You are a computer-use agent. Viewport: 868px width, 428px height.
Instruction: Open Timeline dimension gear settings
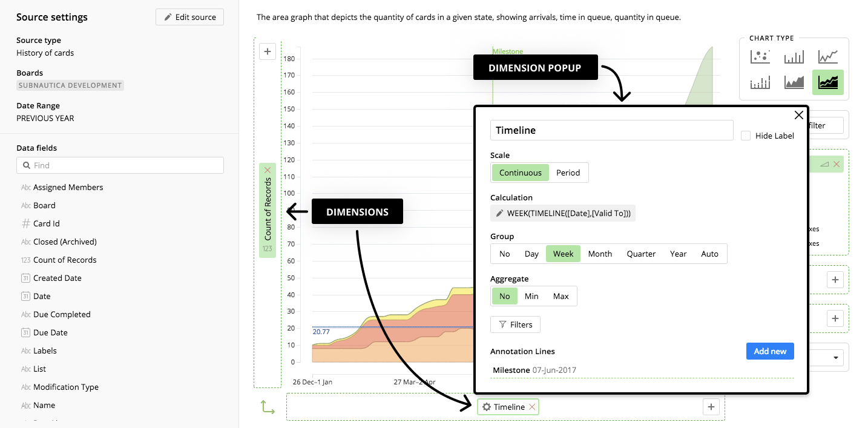pos(486,407)
